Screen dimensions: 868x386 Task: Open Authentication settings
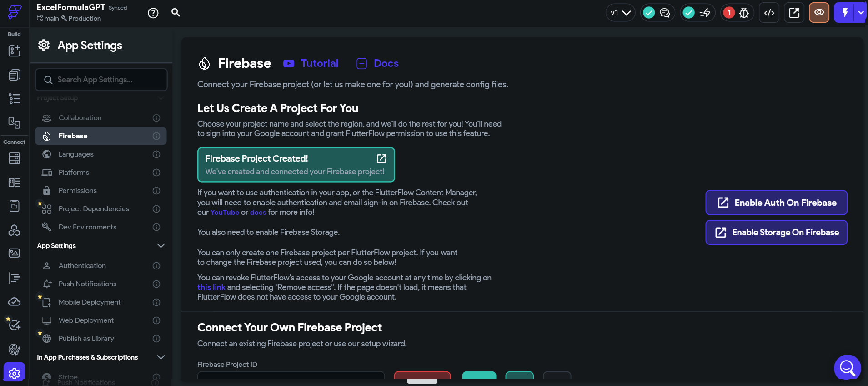coord(100,266)
